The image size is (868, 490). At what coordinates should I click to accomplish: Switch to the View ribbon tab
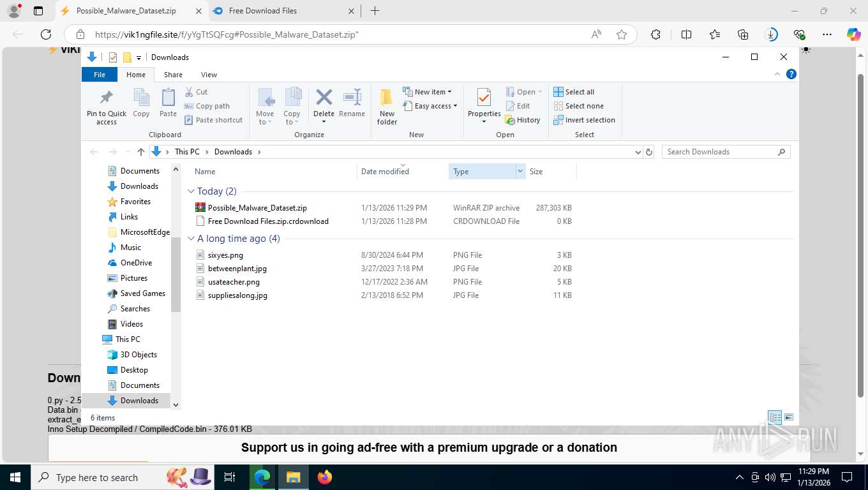point(209,75)
